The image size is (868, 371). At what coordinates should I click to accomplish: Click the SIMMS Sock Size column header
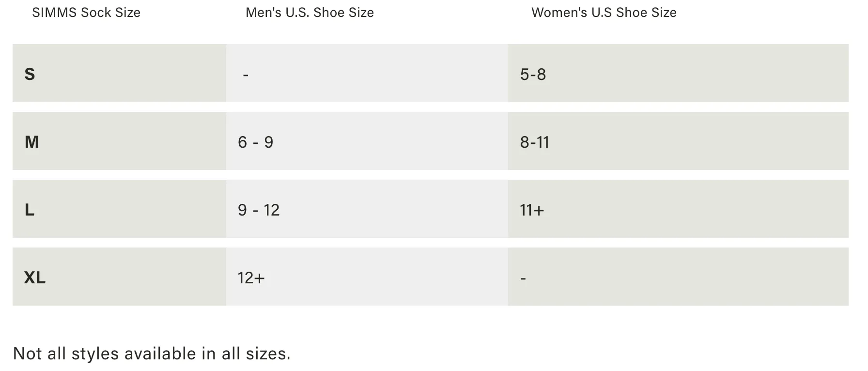[x=86, y=13]
